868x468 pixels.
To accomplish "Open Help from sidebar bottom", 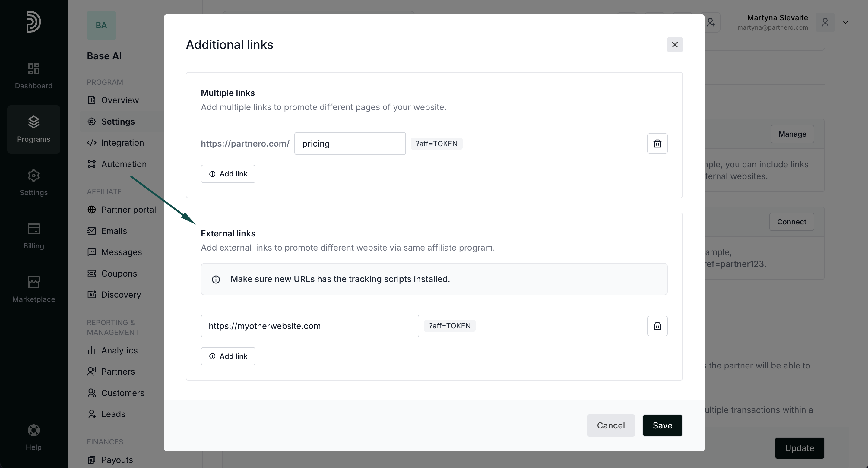I will click(x=34, y=437).
